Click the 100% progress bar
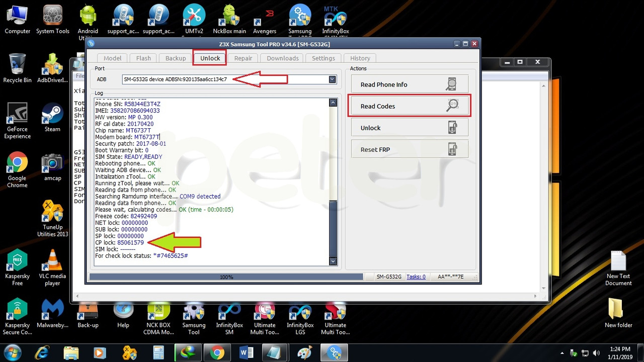Viewport: 644px width, 362px height. (226, 277)
